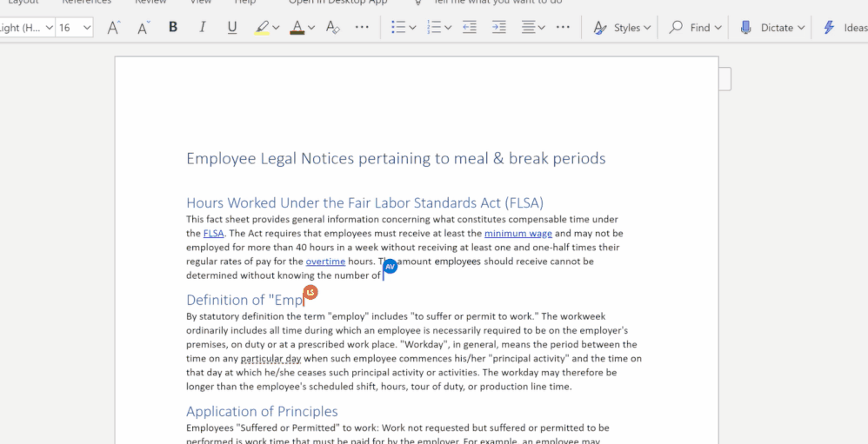The image size is (868, 444).
Task: Follow the minimum wage hyperlink
Action: click(x=518, y=234)
